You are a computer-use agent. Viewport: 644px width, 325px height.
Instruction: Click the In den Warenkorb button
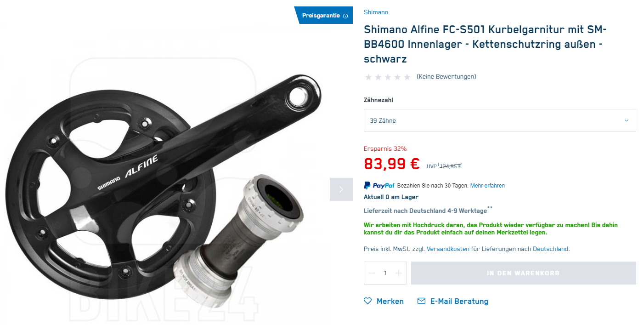click(x=524, y=273)
